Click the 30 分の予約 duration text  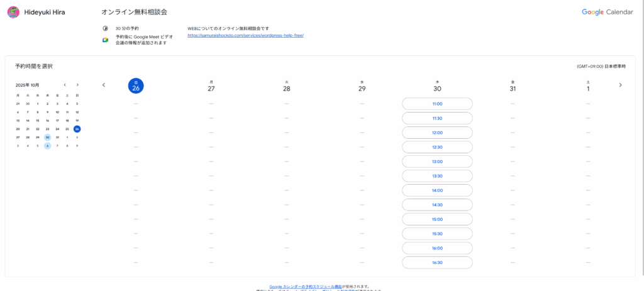click(127, 29)
